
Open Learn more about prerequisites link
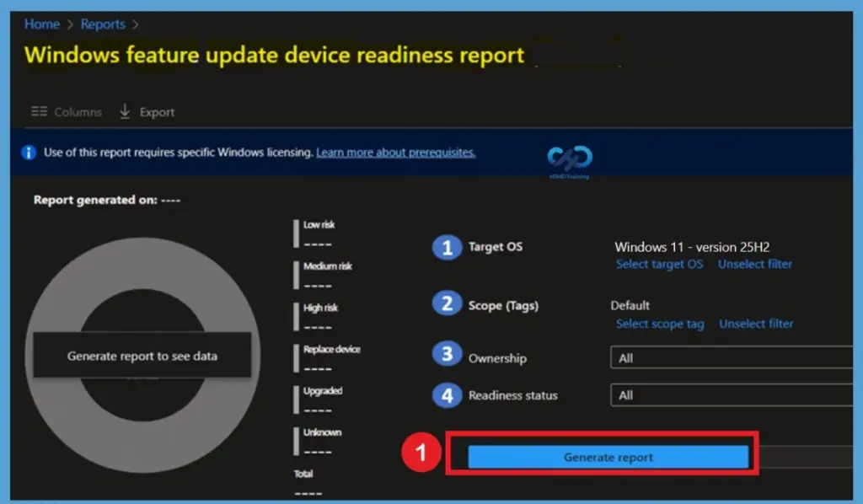click(396, 153)
